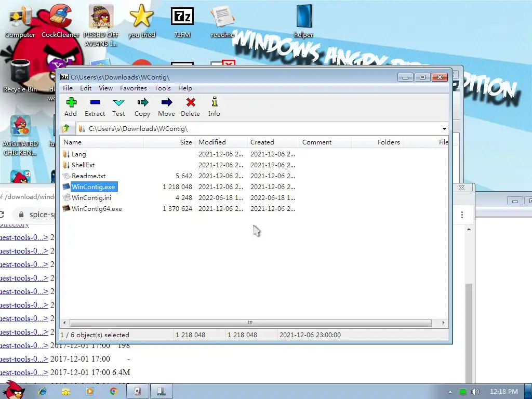Click the lock icon in browser address bar
The height and width of the screenshot is (399, 532).
pyautogui.click(x=21, y=215)
